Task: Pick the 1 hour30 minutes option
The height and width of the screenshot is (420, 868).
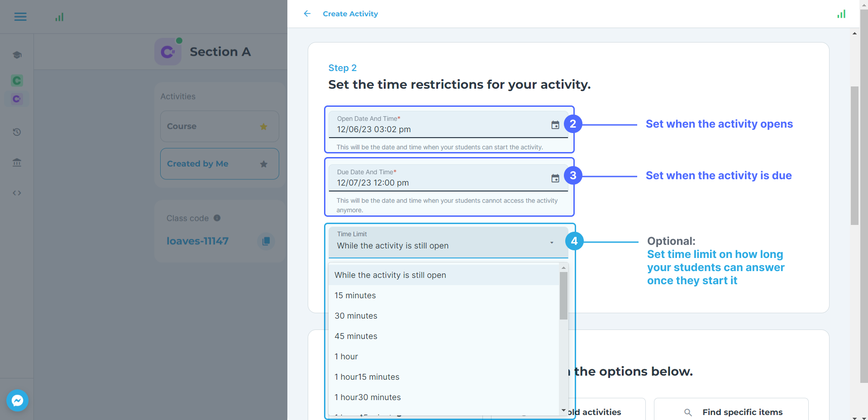Action: [x=367, y=397]
